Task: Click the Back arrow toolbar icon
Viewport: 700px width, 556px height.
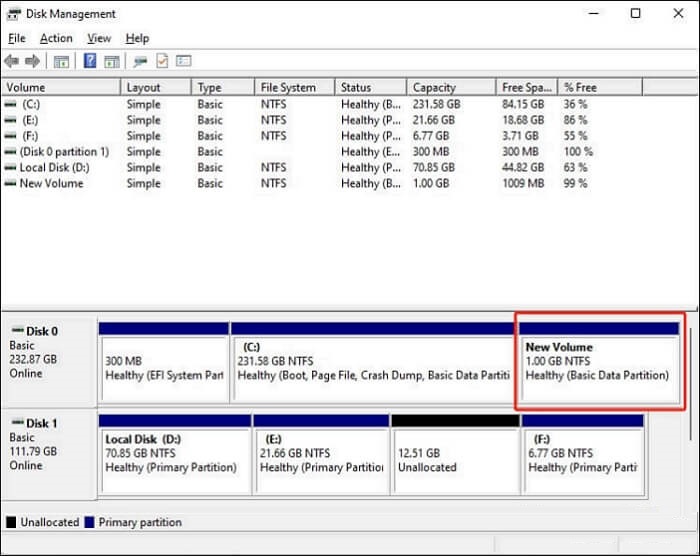Action: pyautogui.click(x=11, y=61)
